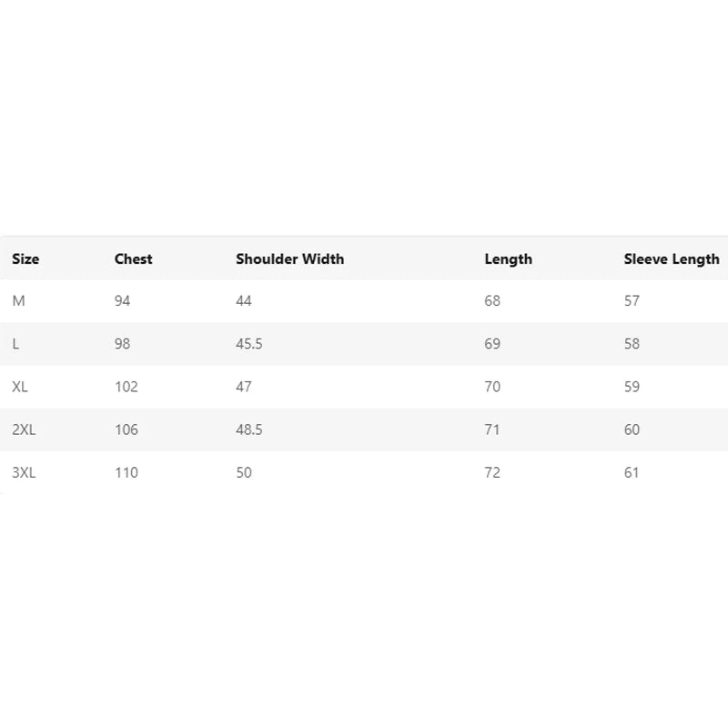Viewport: 728px width, 728px height.
Task: Select the Shoulder Width header
Action: click(289, 258)
